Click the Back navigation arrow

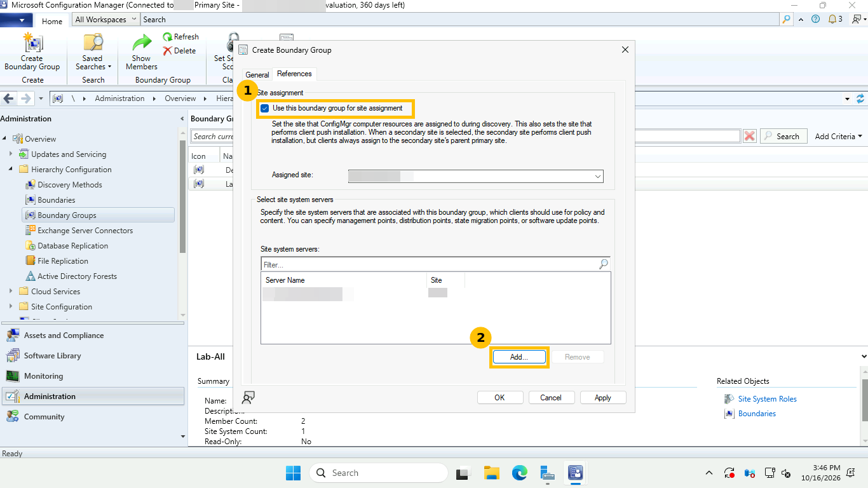coord(9,98)
